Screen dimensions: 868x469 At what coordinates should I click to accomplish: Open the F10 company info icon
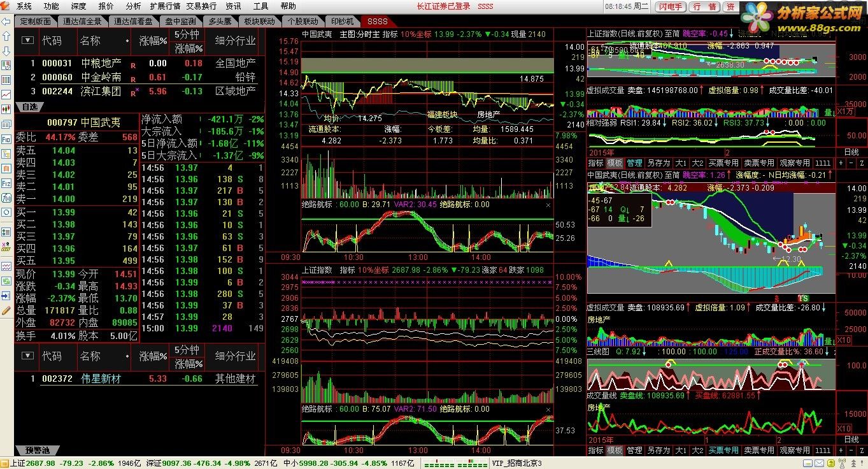[x=7, y=139]
